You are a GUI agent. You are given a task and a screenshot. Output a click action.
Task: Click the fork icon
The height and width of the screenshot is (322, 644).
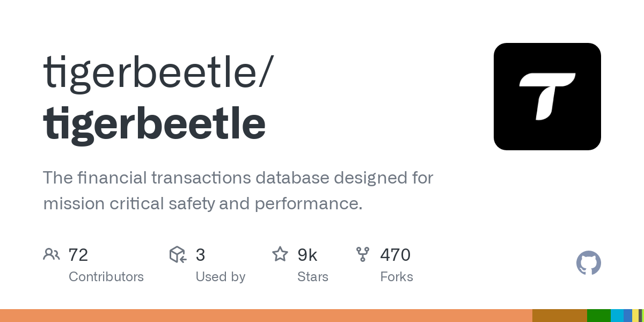point(363,254)
